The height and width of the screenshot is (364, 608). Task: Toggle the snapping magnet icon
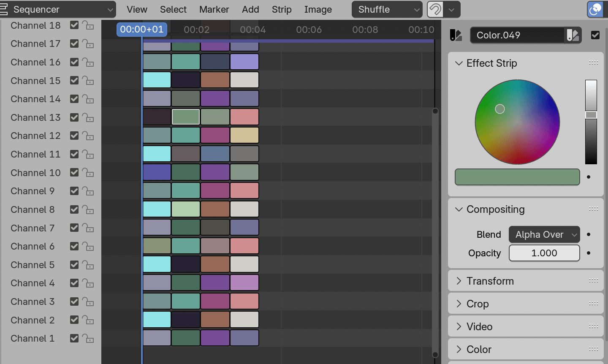tap(435, 9)
